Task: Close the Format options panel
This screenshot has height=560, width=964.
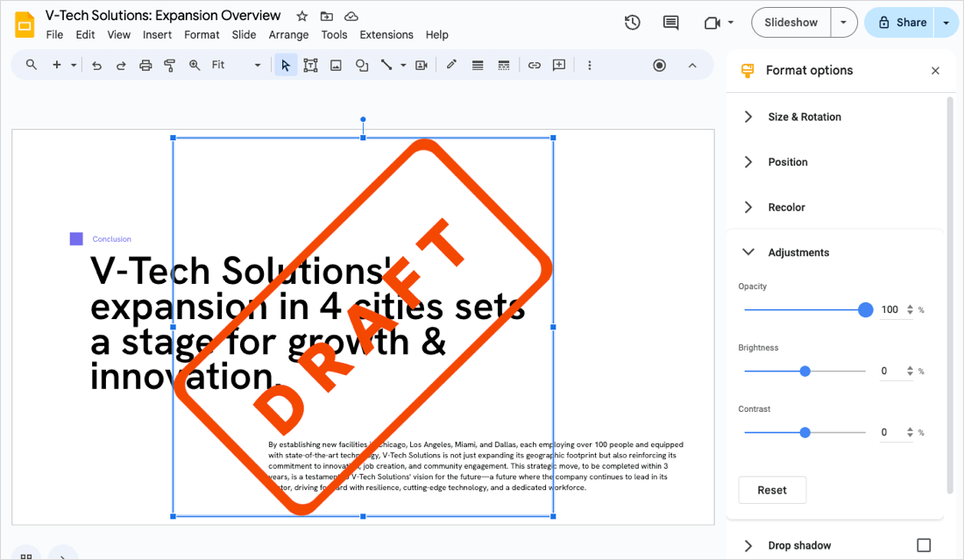Action: [x=935, y=71]
